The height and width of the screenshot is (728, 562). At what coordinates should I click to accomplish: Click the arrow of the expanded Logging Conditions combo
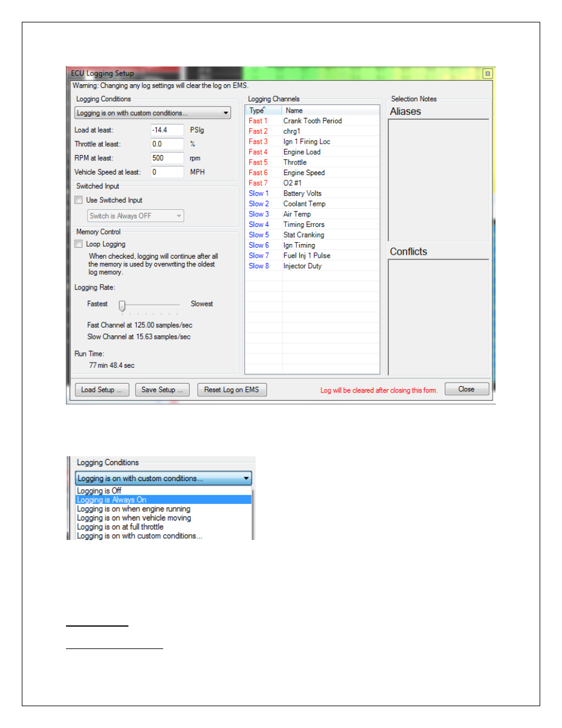point(246,478)
